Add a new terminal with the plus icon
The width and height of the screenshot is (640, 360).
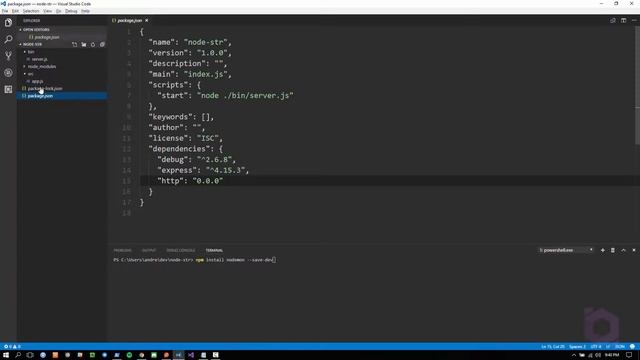(x=602, y=250)
